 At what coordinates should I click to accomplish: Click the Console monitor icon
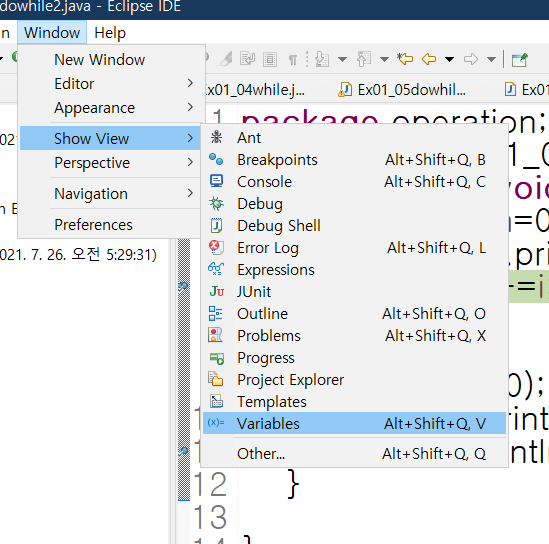click(x=216, y=181)
